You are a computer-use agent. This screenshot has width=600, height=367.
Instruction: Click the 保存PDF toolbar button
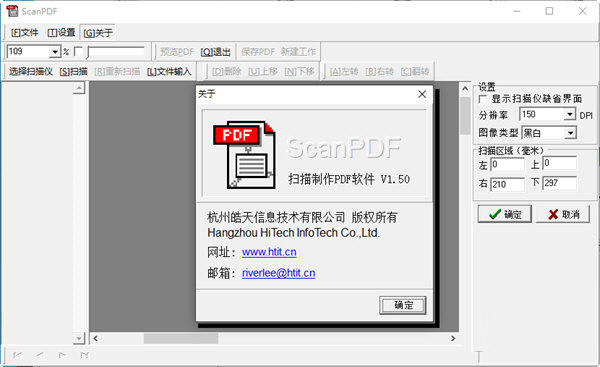pyautogui.click(x=258, y=52)
